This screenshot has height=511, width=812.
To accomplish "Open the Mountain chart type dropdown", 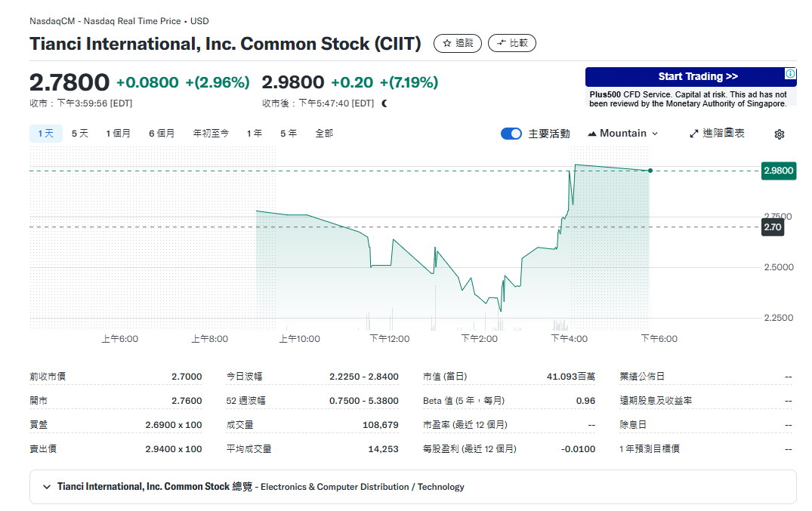I will (x=623, y=134).
